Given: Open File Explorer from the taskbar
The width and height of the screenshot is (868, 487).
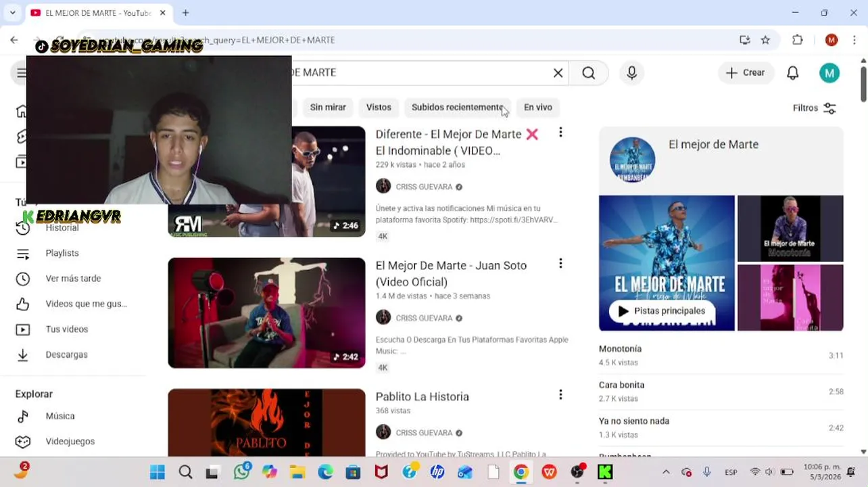Looking at the screenshot, I should pyautogui.click(x=297, y=472).
